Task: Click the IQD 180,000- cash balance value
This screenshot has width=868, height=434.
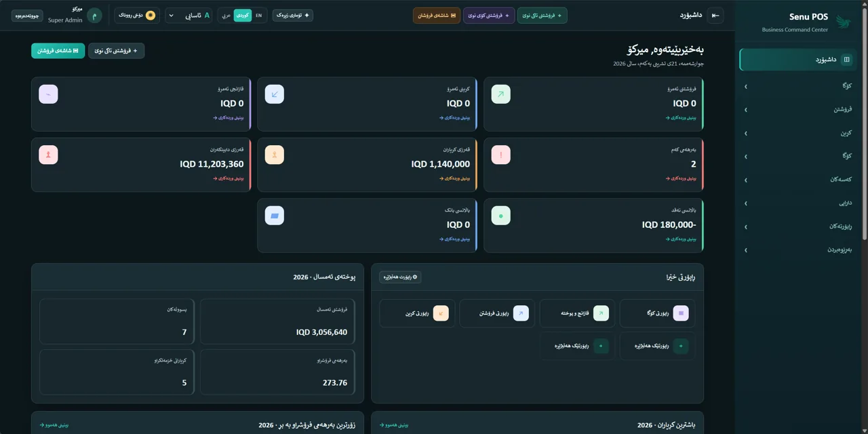Action: (x=669, y=224)
